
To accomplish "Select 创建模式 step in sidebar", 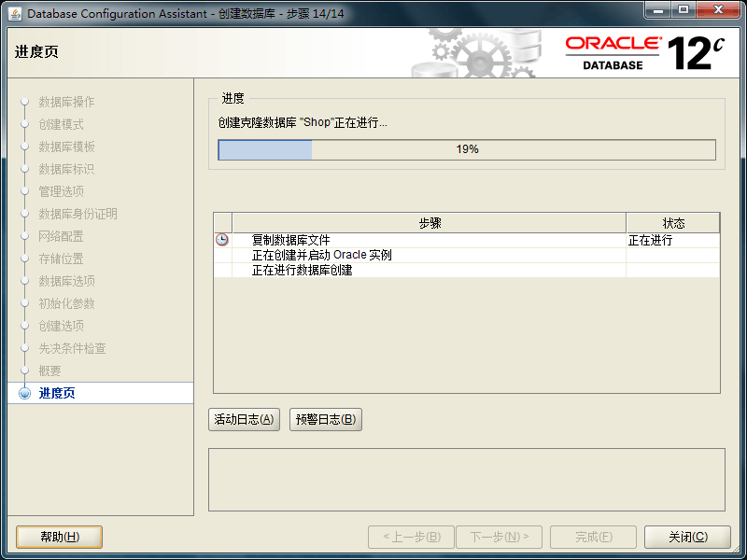I will [x=61, y=124].
